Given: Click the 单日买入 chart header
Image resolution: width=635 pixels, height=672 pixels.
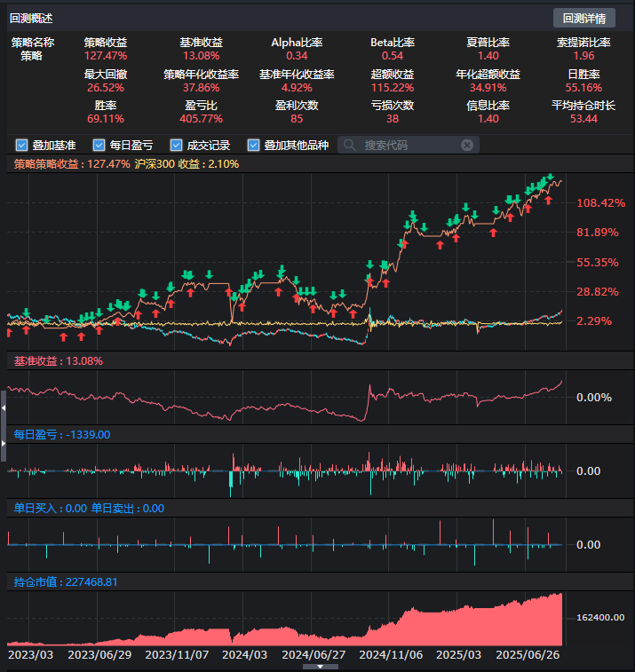Looking at the screenshot, I should tap(50, 509).
